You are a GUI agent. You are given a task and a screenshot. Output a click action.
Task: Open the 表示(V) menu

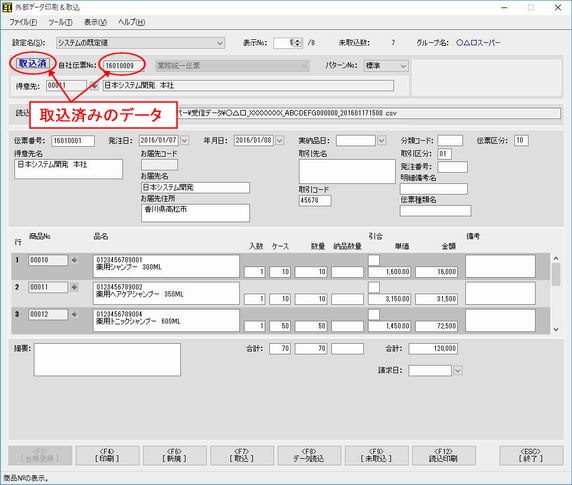(95, 22)
